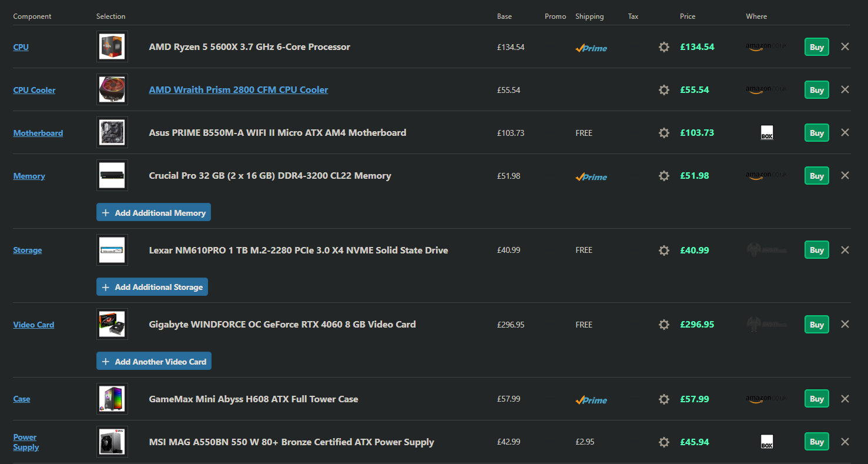868x464 pixels.
Task: Click retailer logo in Storage row
Action: pos(766,251)
